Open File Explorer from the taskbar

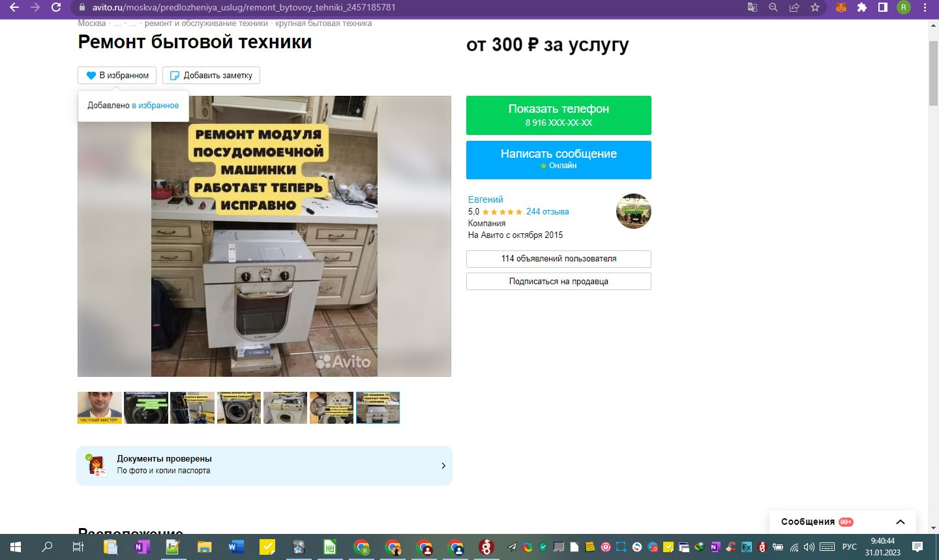[x=204, y=547]
